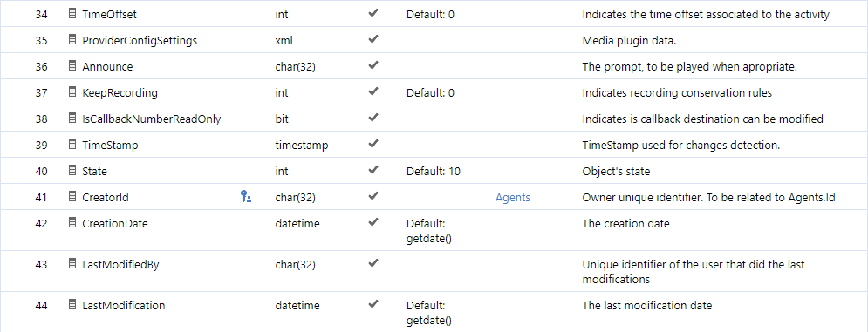Click the getdate() default of LastModification
Image resolution: width=868 pixels, height=332 pixels.
[429, 319]
